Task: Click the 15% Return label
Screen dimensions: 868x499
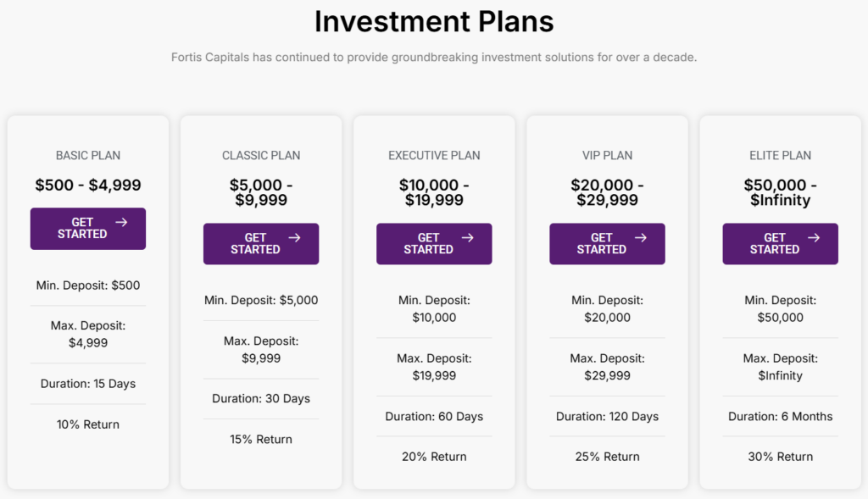Action: coord(261,440)
